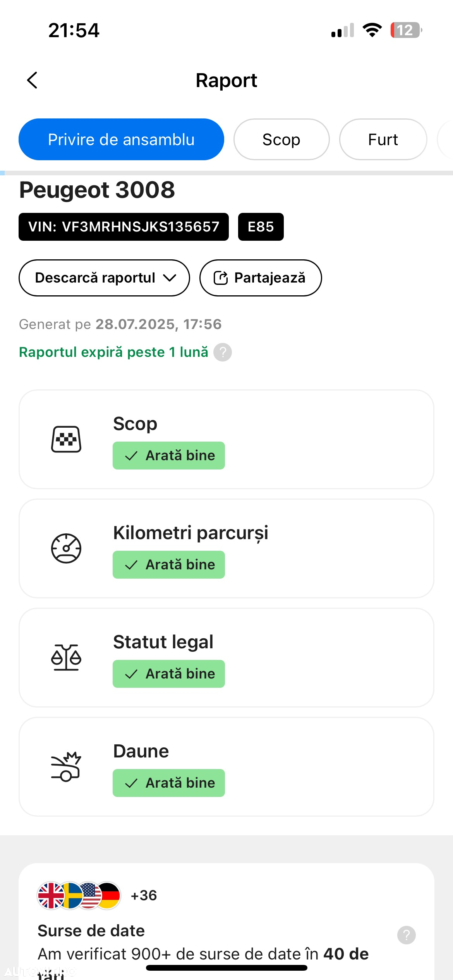Open help beside report expiry text
453x980 pixels.
223,352
